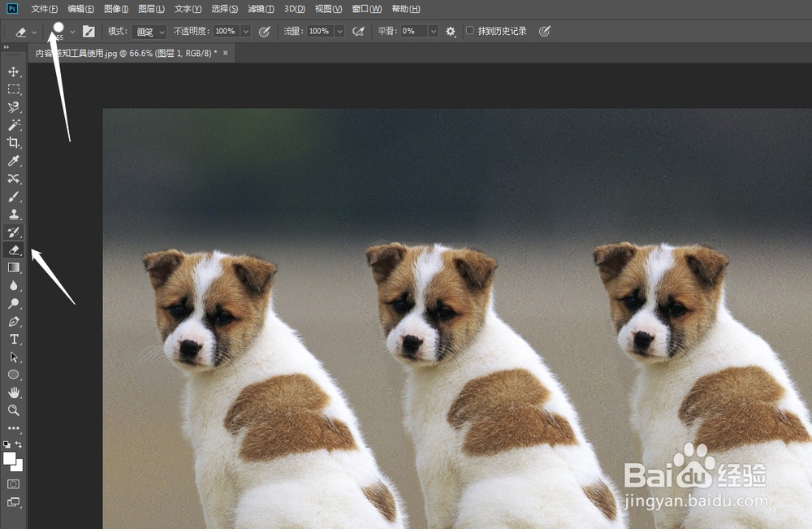Select the Blur tool
The image size is (812, 529).
point(14,285)
